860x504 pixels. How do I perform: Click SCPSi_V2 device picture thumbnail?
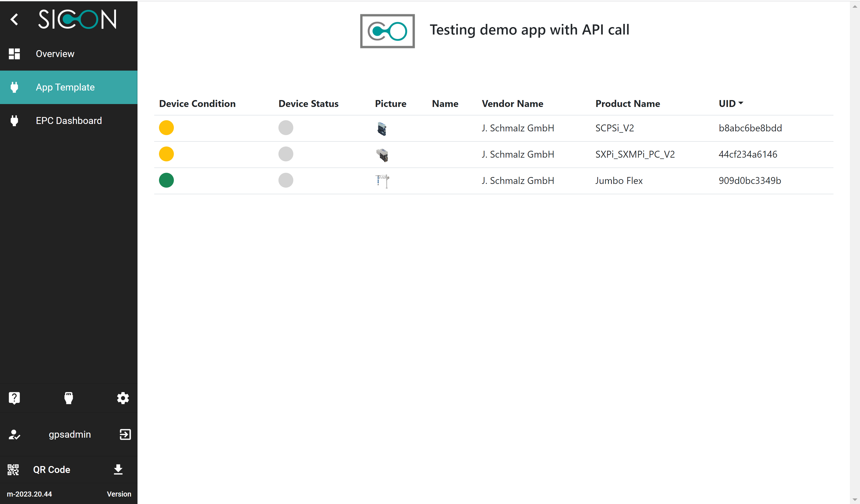pos(382,129)
